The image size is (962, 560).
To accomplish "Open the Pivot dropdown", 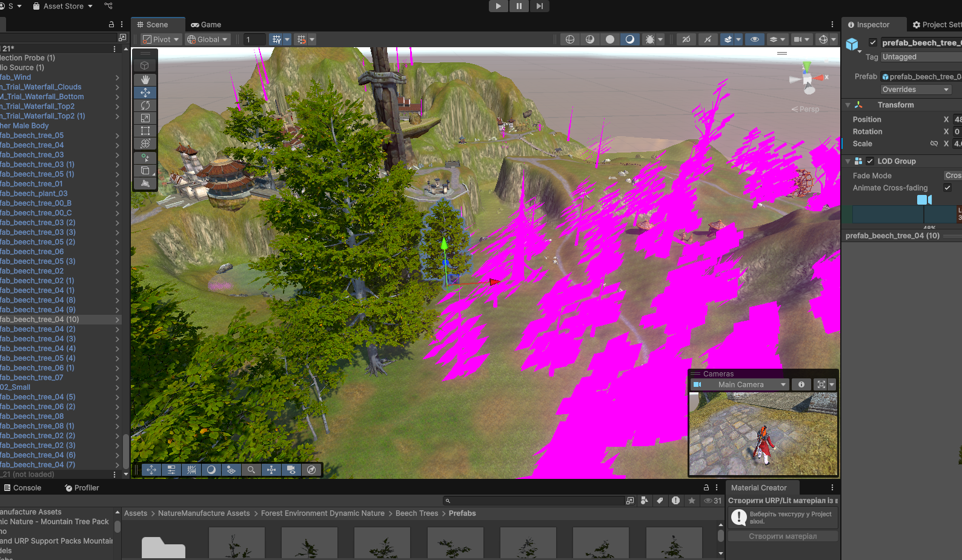I will click(161, 39).
